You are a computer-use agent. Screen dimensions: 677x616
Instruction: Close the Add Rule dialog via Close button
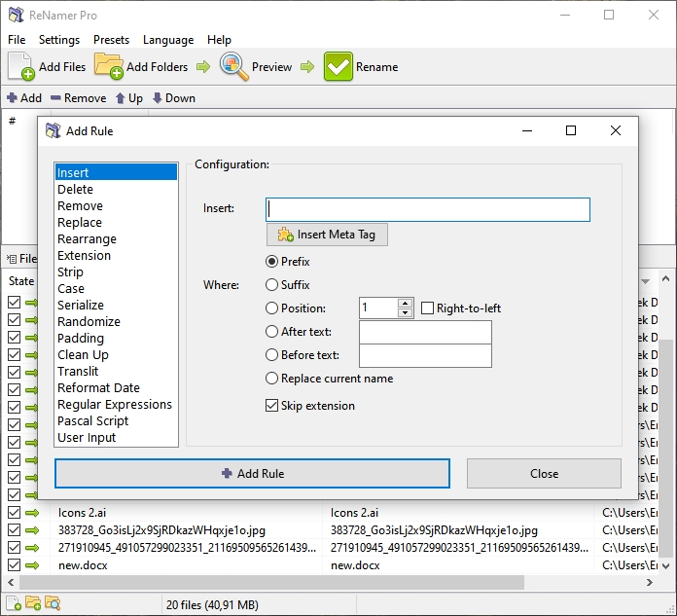[x=544, y=474]
